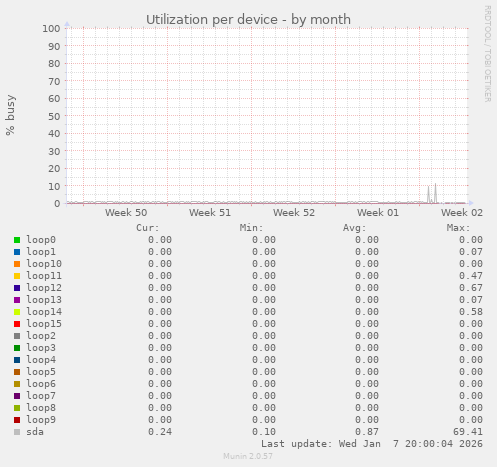Click the '% busy' y-axis label
The height and width of the screenshot is (467, 497).
point(10,115)
